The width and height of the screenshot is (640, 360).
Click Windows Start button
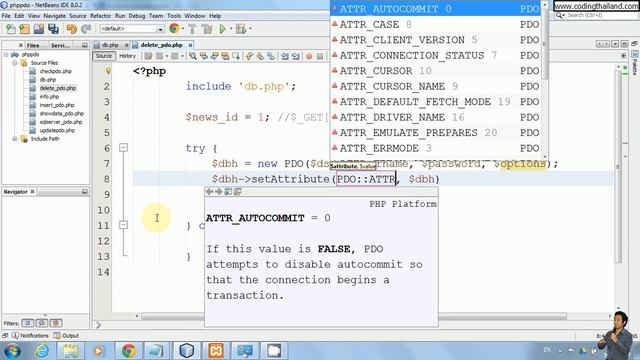[x=12, y=351]
